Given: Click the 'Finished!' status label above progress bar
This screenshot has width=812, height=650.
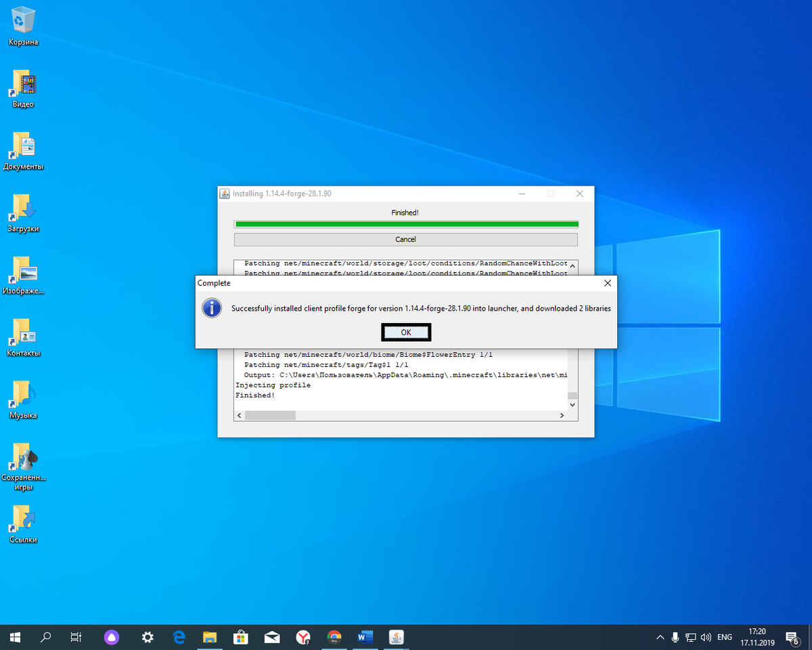Looking at the screenshot, I should (405, 213).
